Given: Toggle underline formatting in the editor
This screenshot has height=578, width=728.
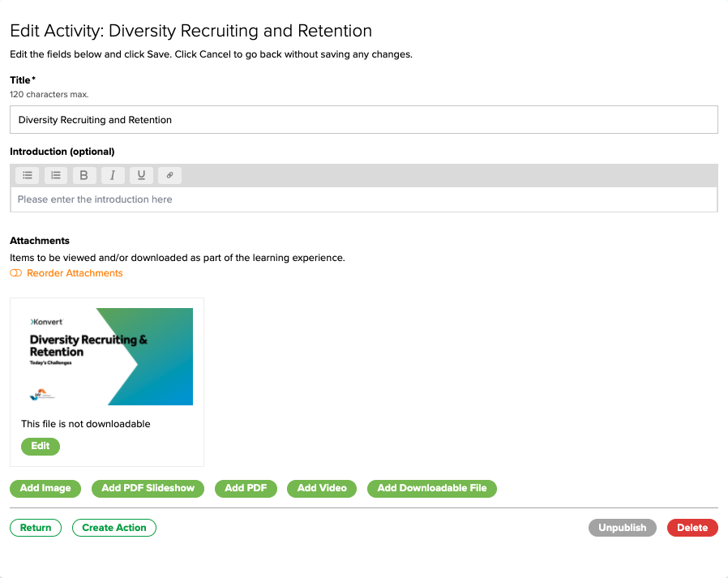Looking at the screenshot, I should [x=141, y=175].
